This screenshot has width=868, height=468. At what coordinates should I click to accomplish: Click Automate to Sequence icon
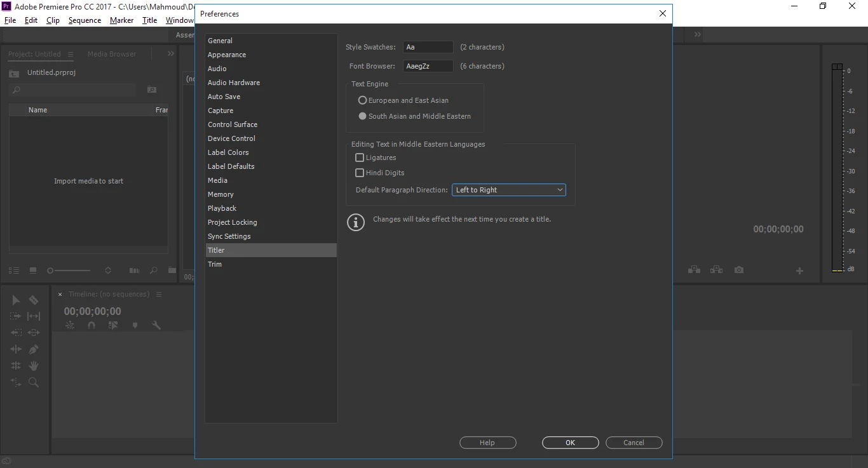click(134, 271)
